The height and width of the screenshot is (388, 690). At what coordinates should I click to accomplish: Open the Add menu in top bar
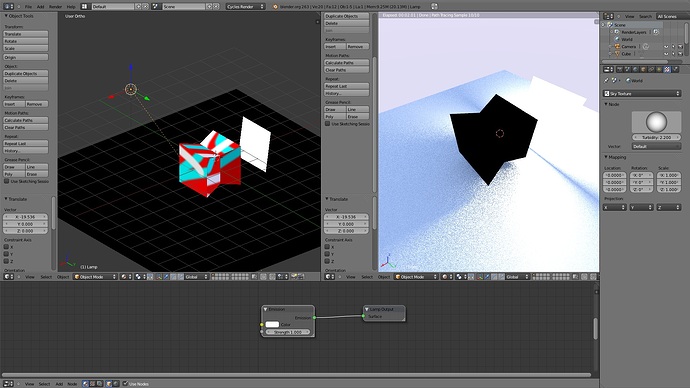(x=40, y=7)
